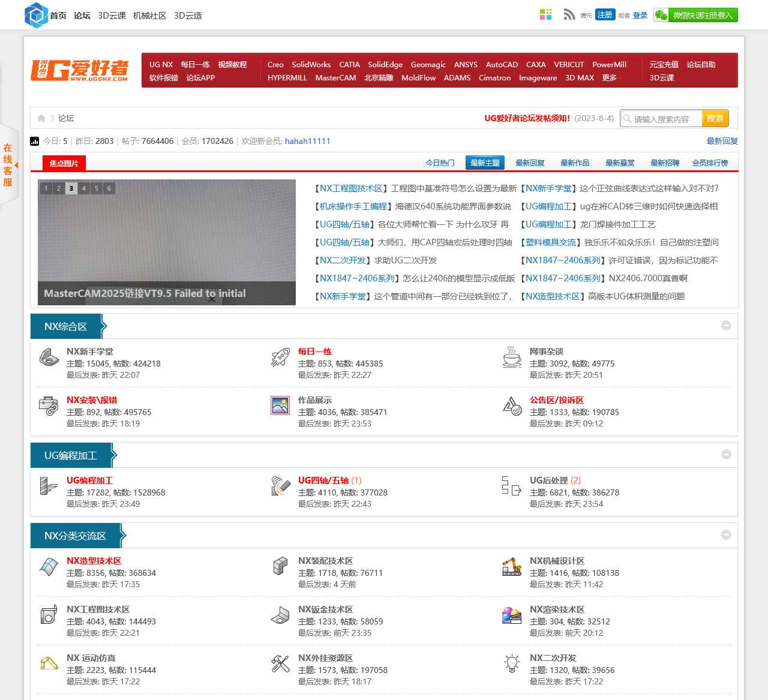Screen dimensions: 768x700
Task: Open the MasterCAM2025 focus image
Action: pos(167,242)
